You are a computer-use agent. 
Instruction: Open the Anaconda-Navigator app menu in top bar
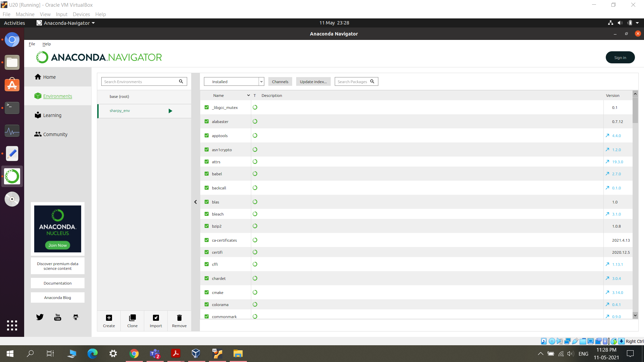tap(66, 23)
